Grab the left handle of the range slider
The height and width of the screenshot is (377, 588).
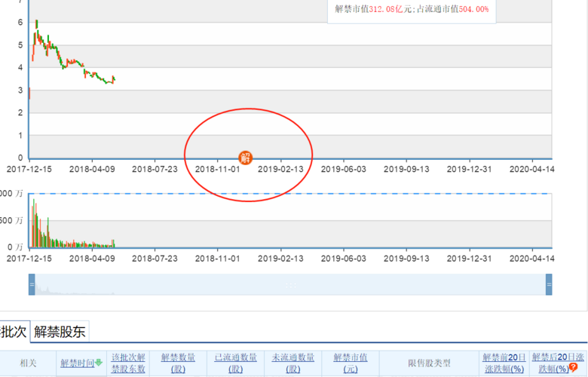pyautogui.click(x=32, y=284)
